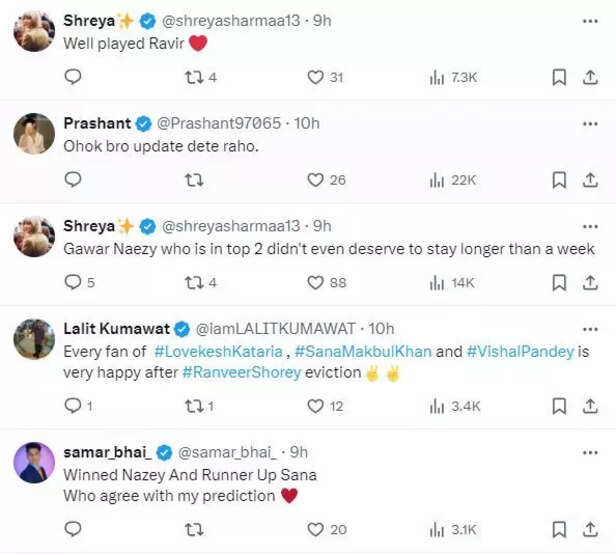
Task: Reply to Shreya's "Gawar Naezy" tweet
Action: click(73, 282)
